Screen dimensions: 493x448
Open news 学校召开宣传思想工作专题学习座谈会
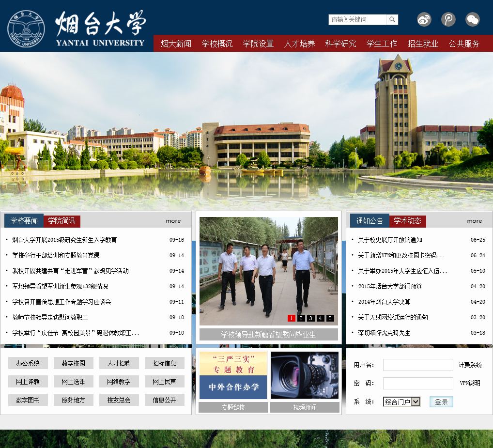click(62, 302)
